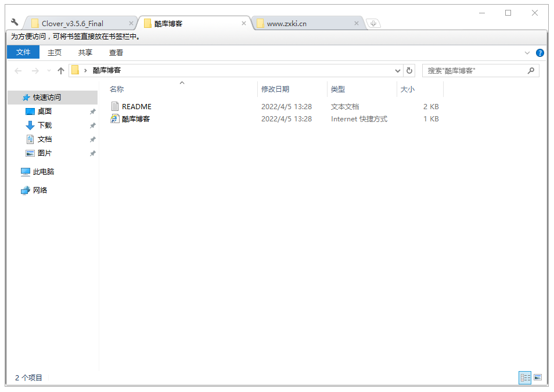Select the details view toggle in status bar
554x392 pixels.
524,377
